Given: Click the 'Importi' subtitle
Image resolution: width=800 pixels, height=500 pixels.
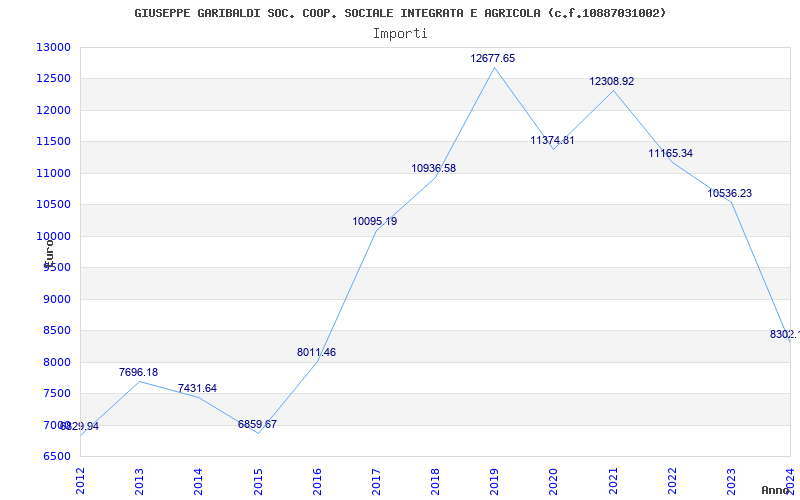Looking at the screenshot, I should point(400,34).
